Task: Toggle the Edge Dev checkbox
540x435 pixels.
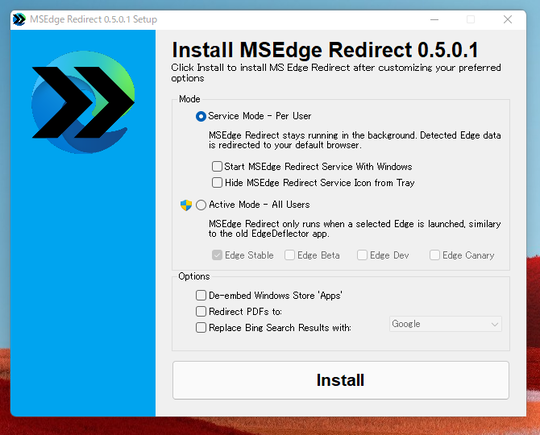Action: 362,255
